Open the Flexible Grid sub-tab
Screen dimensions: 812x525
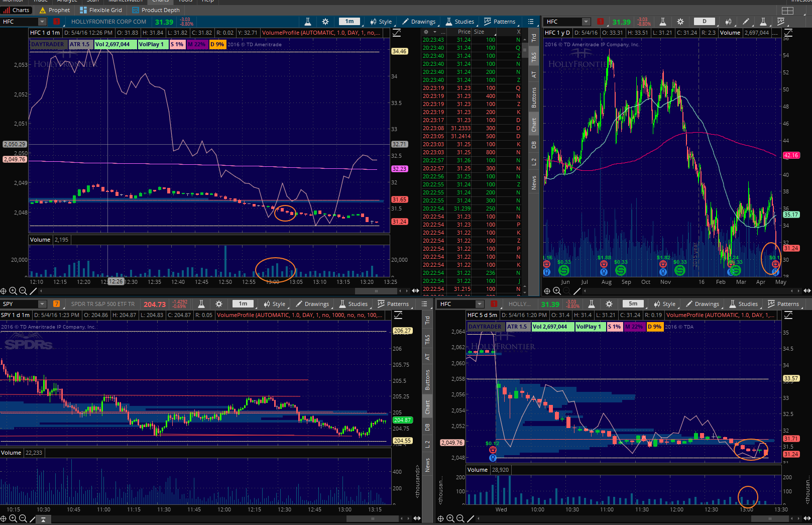[x=100, y=10]
